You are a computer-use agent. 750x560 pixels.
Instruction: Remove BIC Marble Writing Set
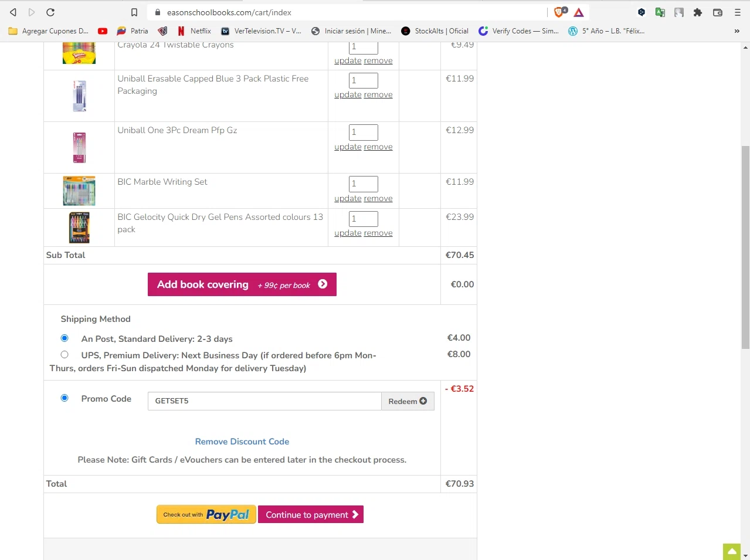(x=378, y=198)
